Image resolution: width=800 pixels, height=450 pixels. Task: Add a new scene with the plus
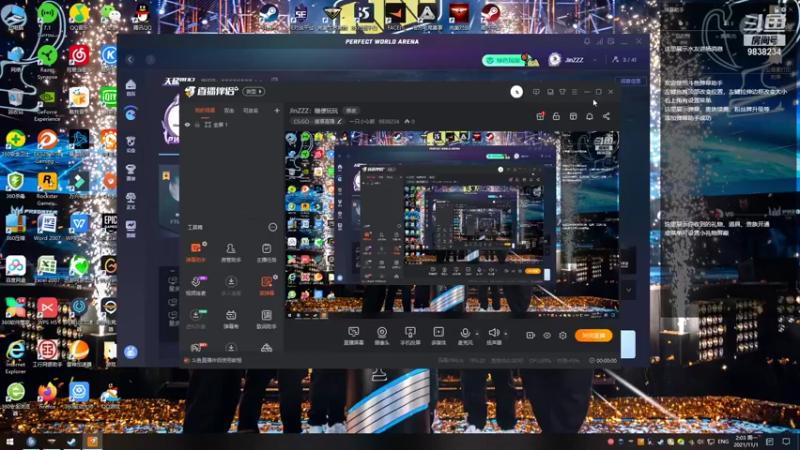277,110
